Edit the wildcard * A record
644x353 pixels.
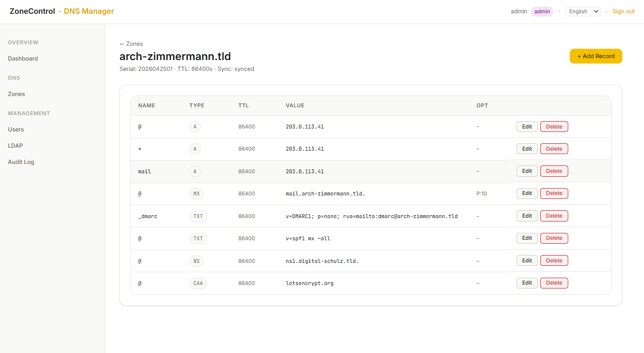527,149
